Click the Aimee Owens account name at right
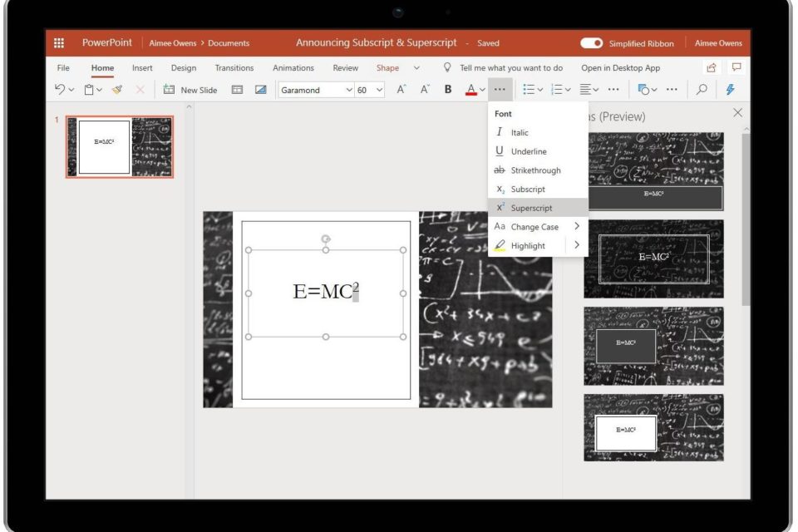 pos(718,43)
